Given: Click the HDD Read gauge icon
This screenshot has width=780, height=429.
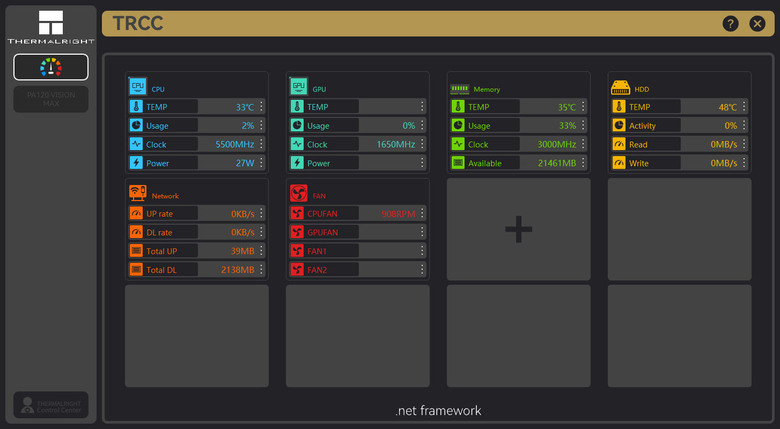Looking at the screenshot, I should tap(619, 144).
